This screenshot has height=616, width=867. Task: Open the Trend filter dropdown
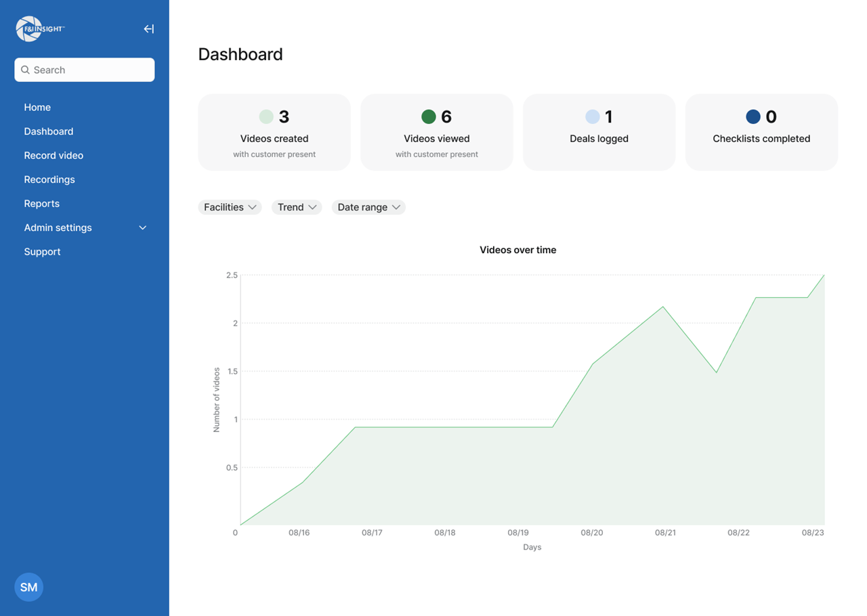click(x=297, y=207)
